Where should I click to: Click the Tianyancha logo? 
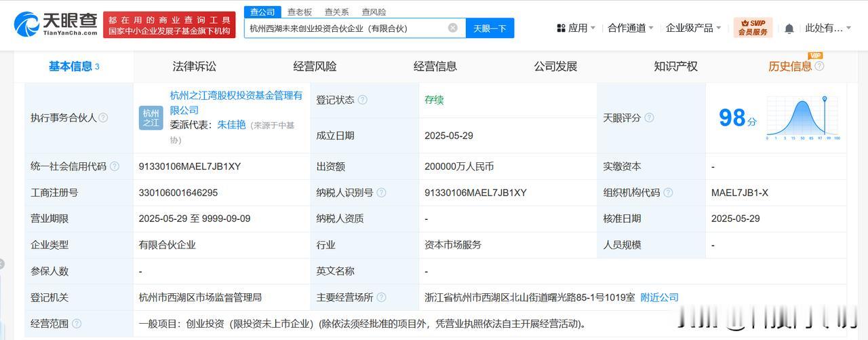[55, 24]
